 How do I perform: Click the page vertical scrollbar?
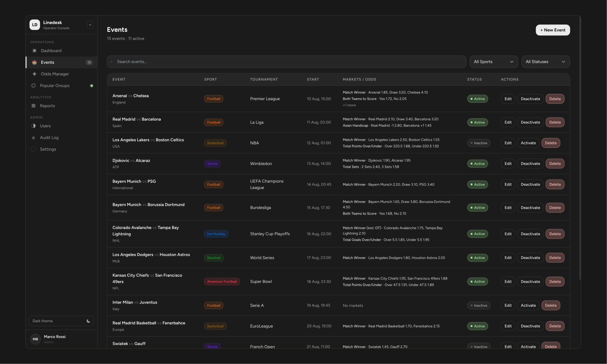(580, 148)
